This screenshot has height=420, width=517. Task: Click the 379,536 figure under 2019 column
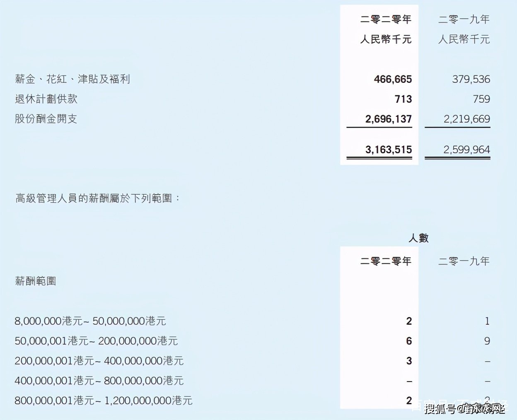pyautogui.click(x=471, y=79)
